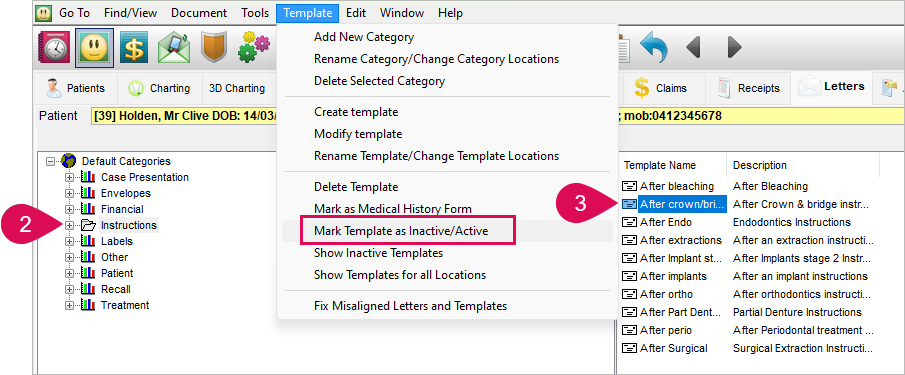The image size is (905, 375).
Task: Open the colored gears settings icon
Action: (254, 47)
